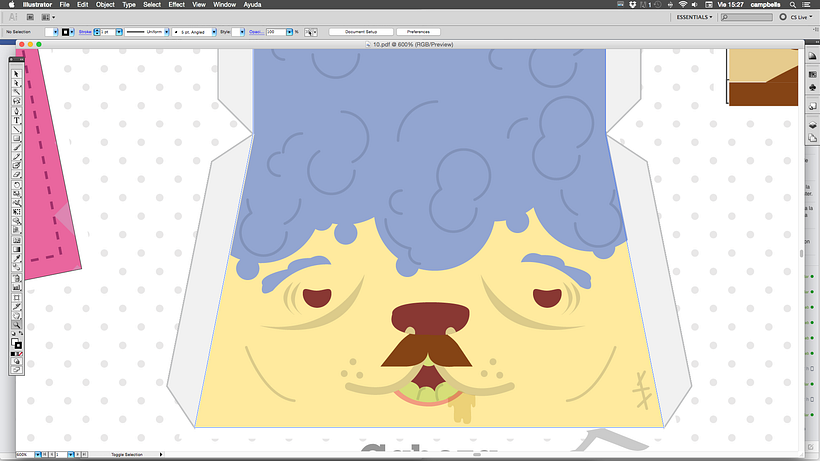
Task: Open the Swatches panel icon in dock
Action: pyautogui.click(x=812, y=75)
